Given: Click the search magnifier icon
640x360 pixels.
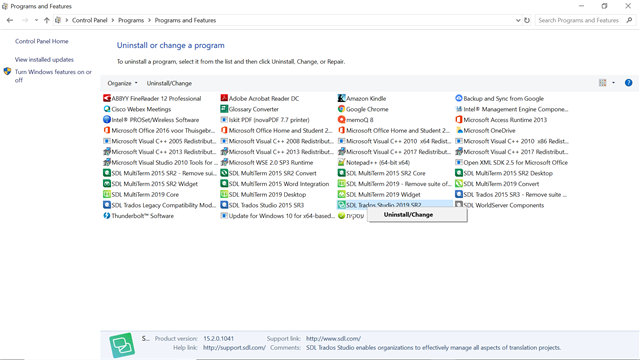Looking at the screenshot, I should tap(629, 20).
